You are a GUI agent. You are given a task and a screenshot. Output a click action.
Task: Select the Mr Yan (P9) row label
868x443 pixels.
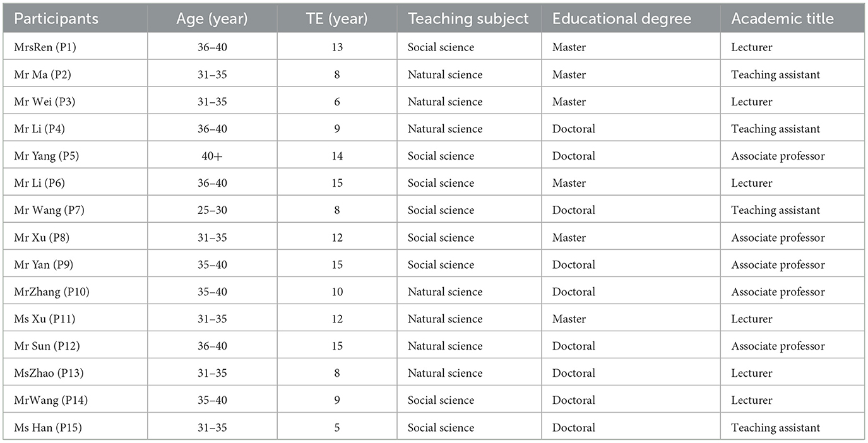(43, 264)
